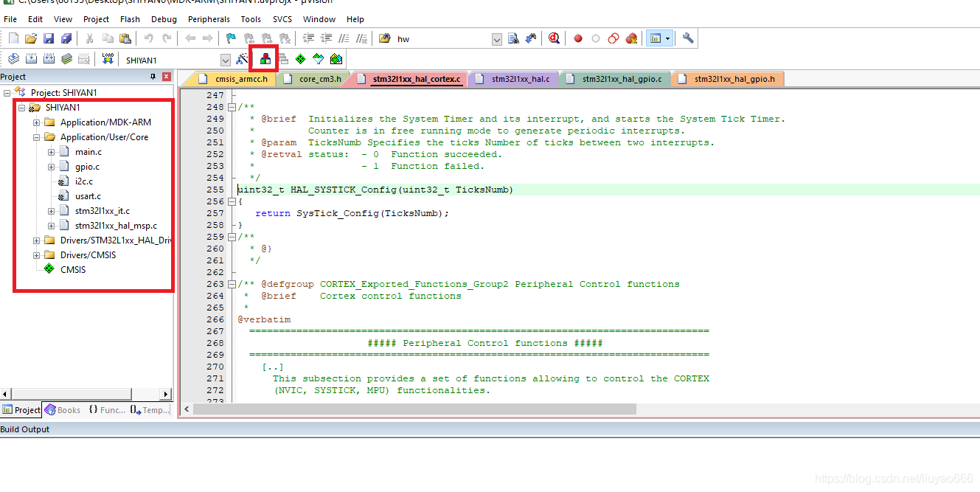Open Manage Project Items with the colored blocks icon

(265, 59)
